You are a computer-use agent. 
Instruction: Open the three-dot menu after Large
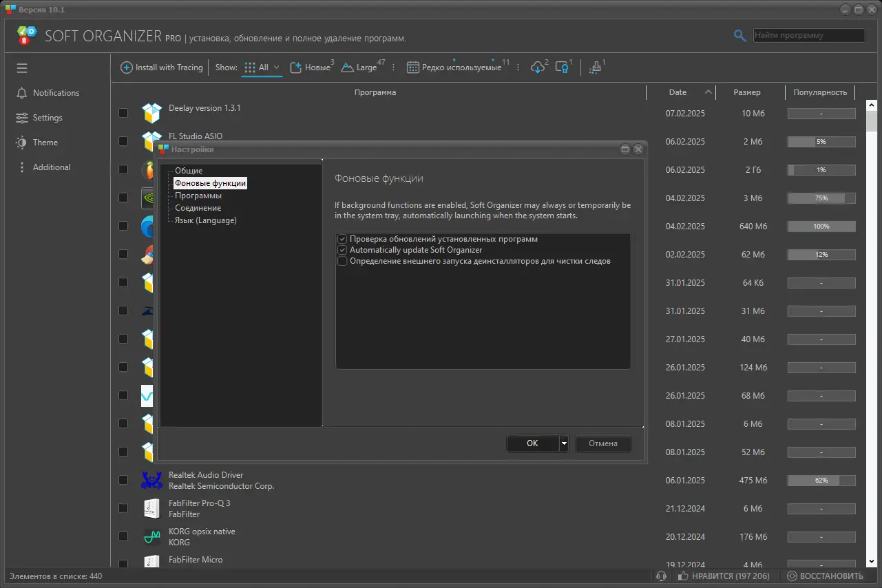tap(394, 67)
